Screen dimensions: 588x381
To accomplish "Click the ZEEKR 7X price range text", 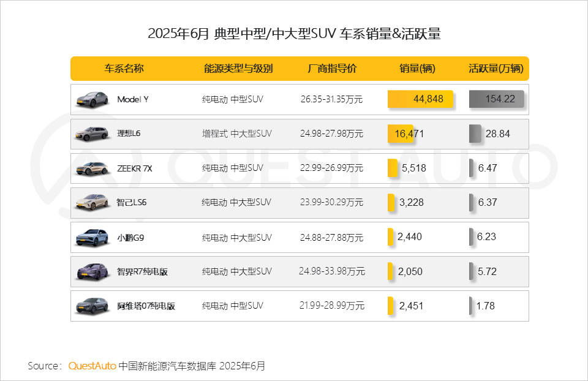I will point(331,168).
